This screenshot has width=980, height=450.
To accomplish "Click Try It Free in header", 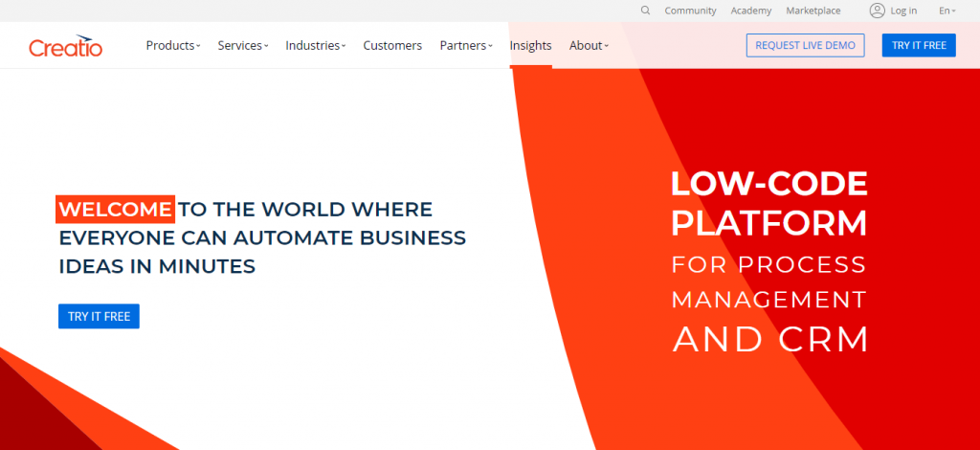I will click(919, 45).
